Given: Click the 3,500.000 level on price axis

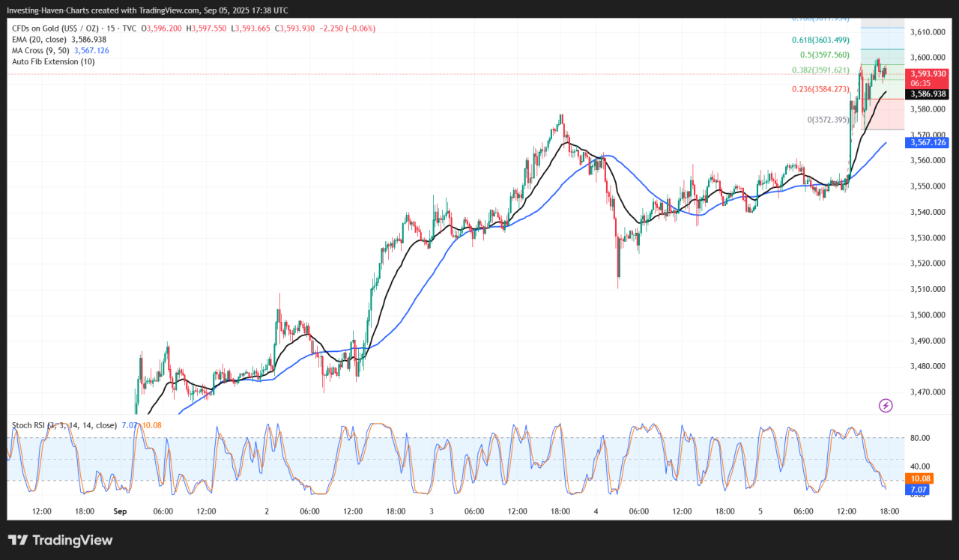Looking at the screenshot, I should (x=926, y=315).
